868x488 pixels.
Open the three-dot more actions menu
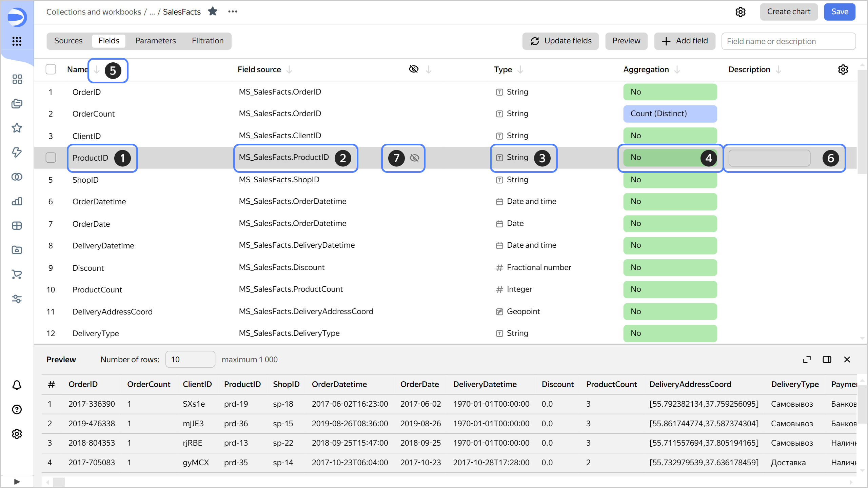(x=233, y=12)
